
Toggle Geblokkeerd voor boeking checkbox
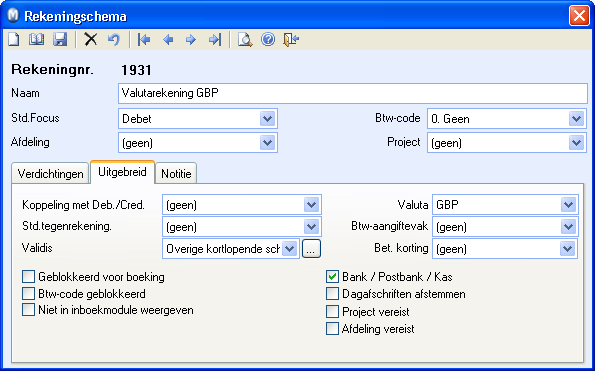coord(28,277)
